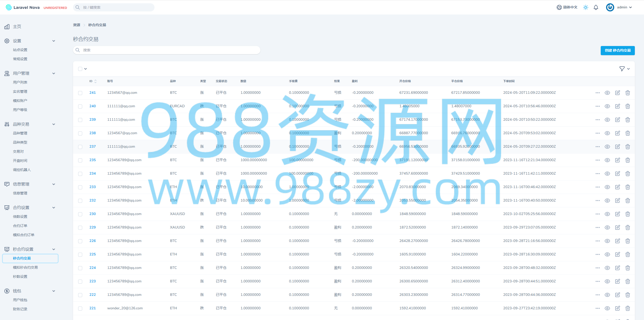Toggle the select-all checkbox in table header
This screenshot has height=320, width=644.
[x=80, y=69]
